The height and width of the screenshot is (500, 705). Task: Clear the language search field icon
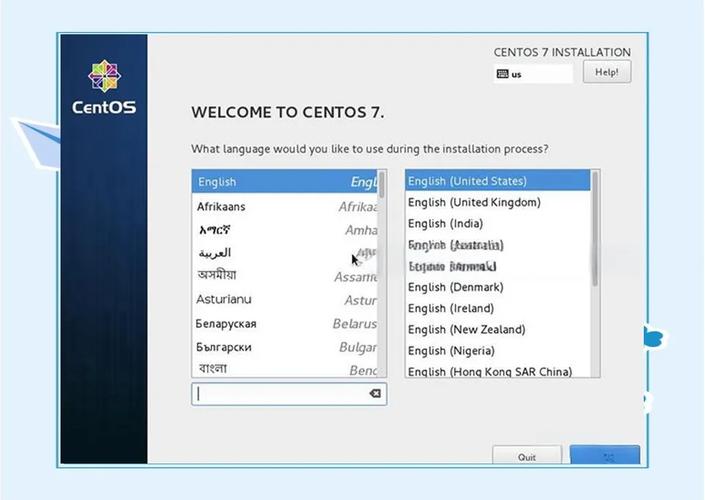coord(375,393)
